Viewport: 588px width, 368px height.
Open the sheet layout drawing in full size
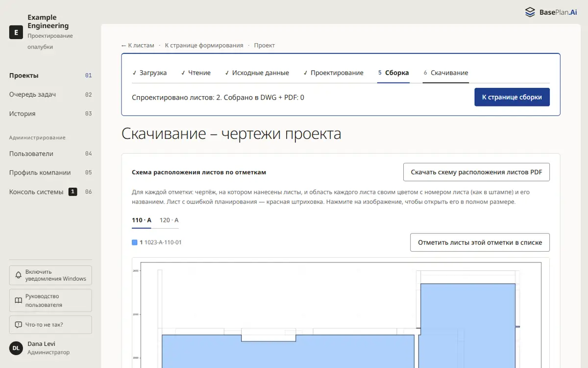coord(341,314)
